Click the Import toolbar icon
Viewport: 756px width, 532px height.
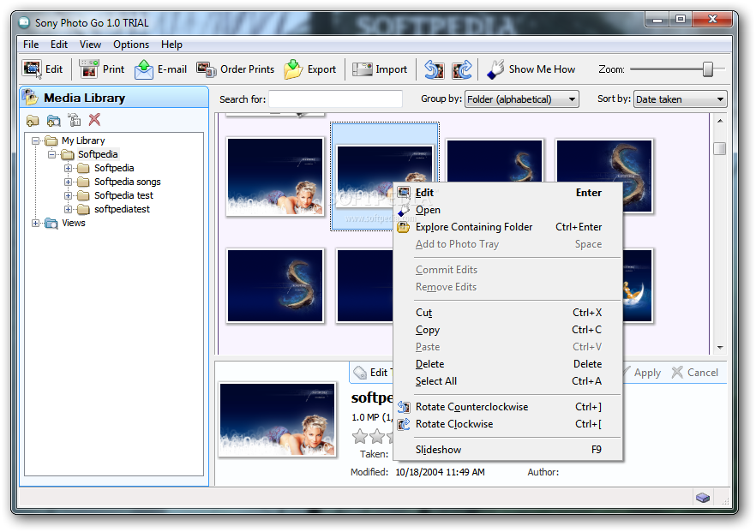(362, 69)
